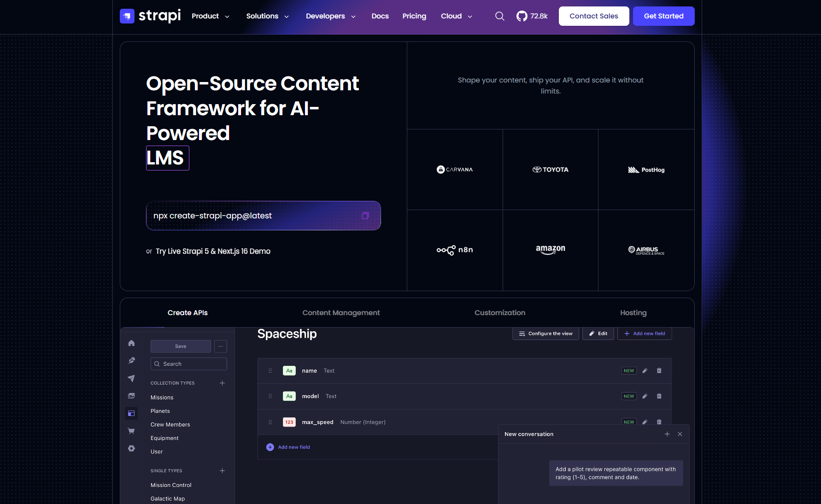Open the home icon in admin sidebar
821x504 pixels.
(131, 343)
